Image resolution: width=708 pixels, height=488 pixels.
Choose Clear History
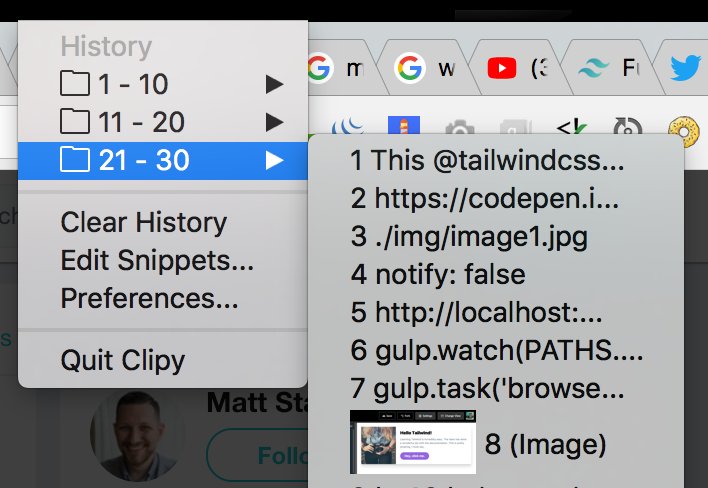144,223
